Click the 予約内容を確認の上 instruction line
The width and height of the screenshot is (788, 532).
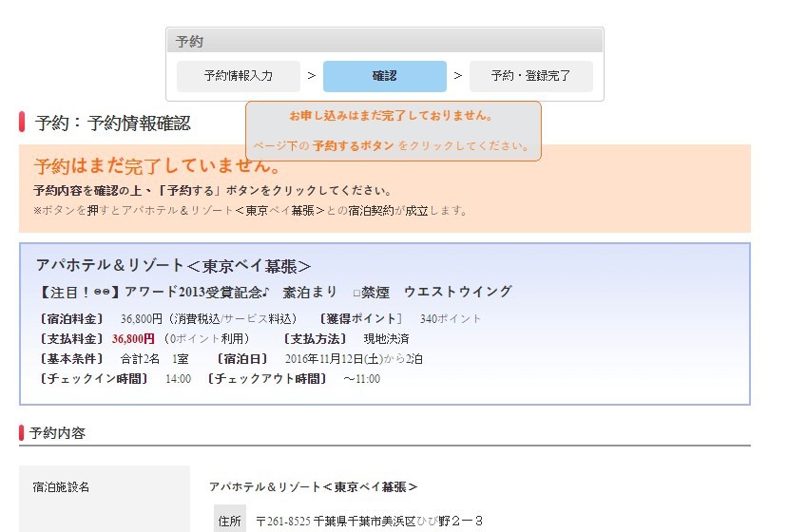click(x=212, y=191)
